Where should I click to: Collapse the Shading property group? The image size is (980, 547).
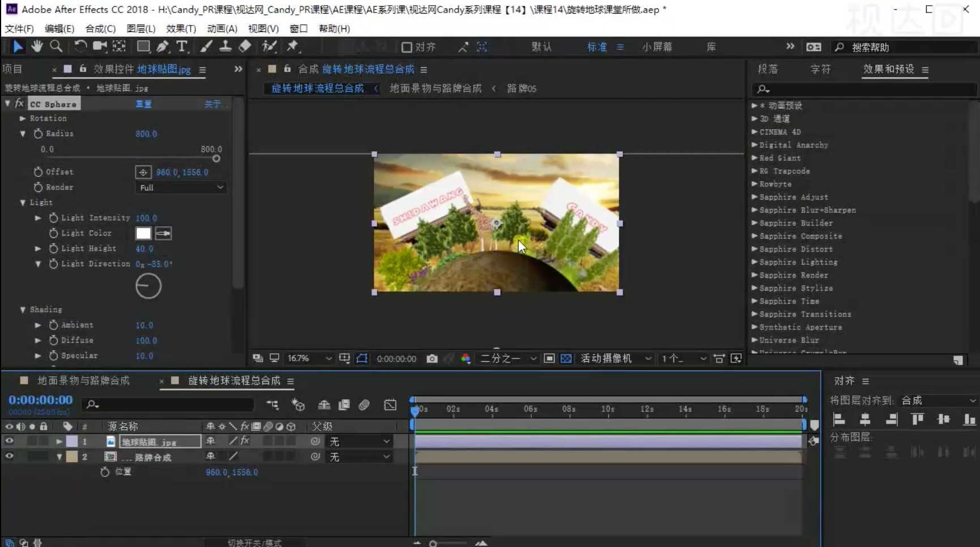[x=23, y=310]
